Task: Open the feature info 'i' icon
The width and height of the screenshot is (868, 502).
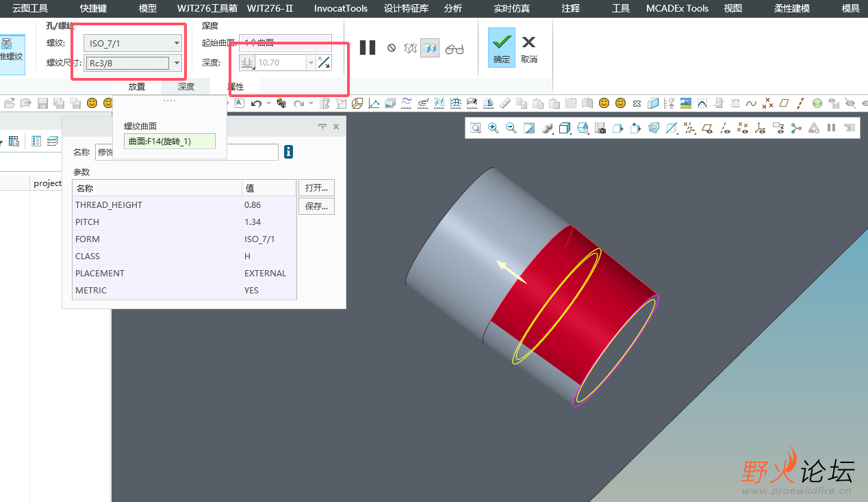Action: click(x=288, y=152)
